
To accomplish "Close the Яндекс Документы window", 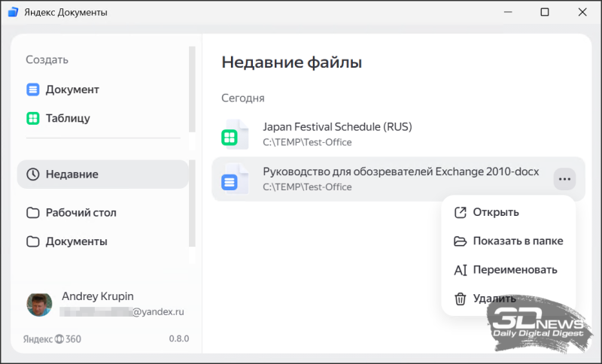I will pyautogui.click(x=582, y=12).
